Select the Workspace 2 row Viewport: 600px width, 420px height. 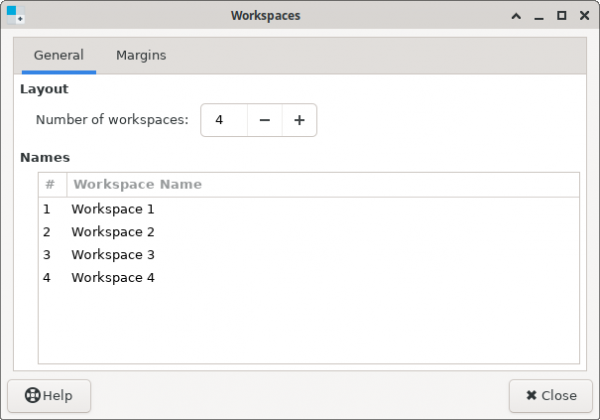pos(309,232)
